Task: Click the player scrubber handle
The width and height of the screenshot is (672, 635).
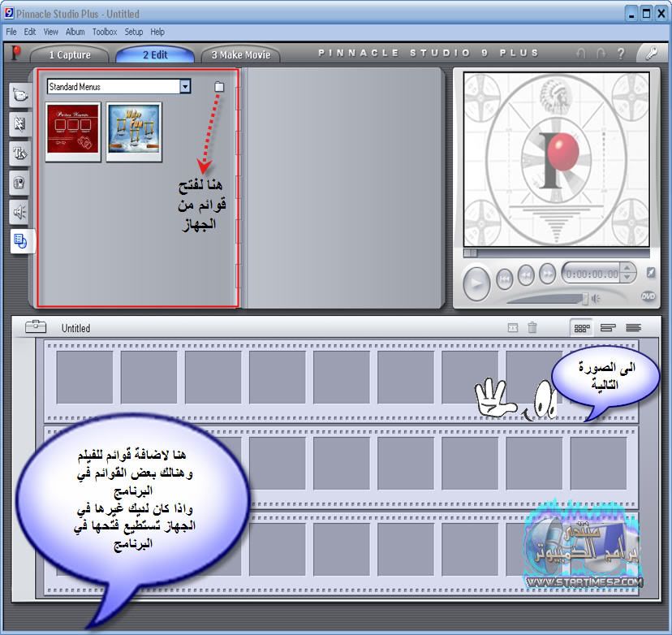Action: click(470, 253)
